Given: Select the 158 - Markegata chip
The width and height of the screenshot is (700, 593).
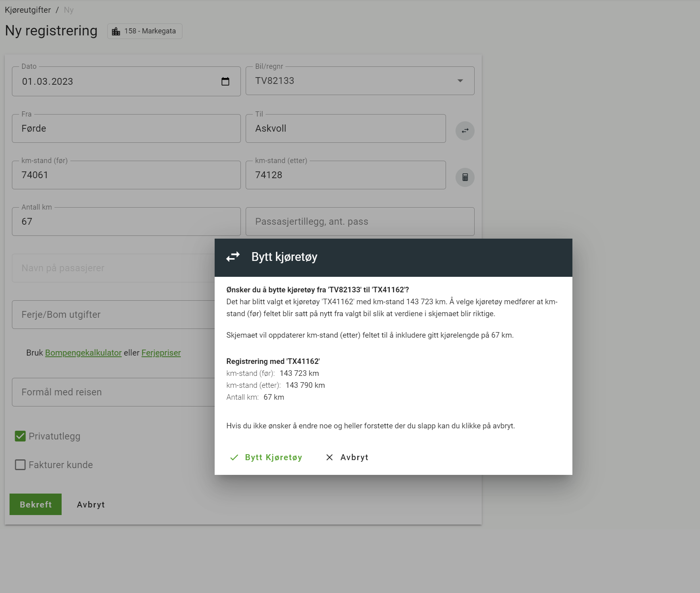Looking at the screenshot, I should tap(145, 31).
